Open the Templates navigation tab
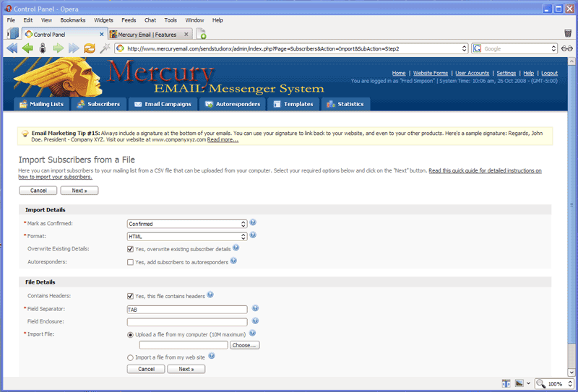Viewport: 578px width, 392px height. point(293,104)
